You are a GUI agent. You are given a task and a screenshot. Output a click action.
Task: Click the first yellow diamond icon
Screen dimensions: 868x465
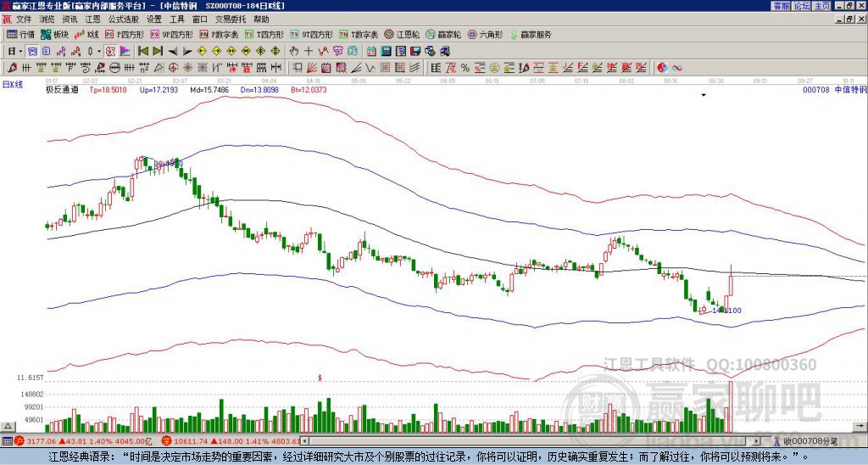202,51
